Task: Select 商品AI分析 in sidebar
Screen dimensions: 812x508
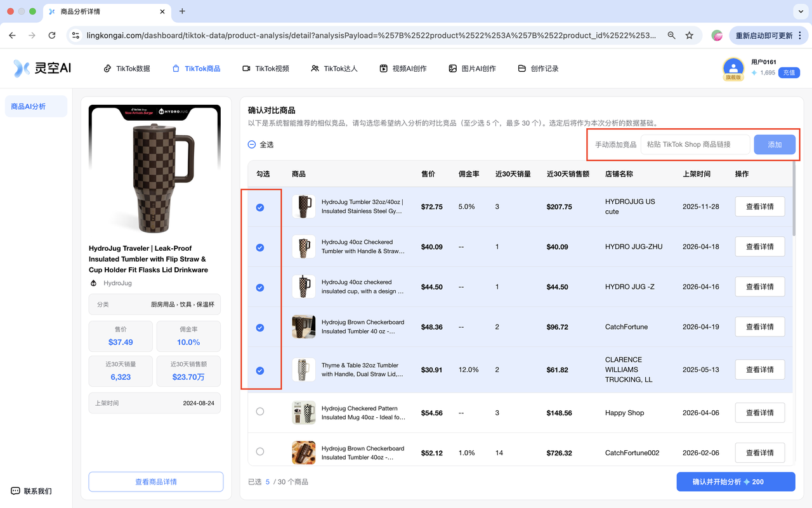Action: (x=36, y=107)
